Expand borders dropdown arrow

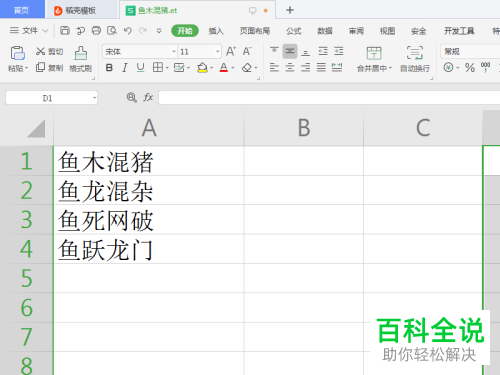pos(167,68)
